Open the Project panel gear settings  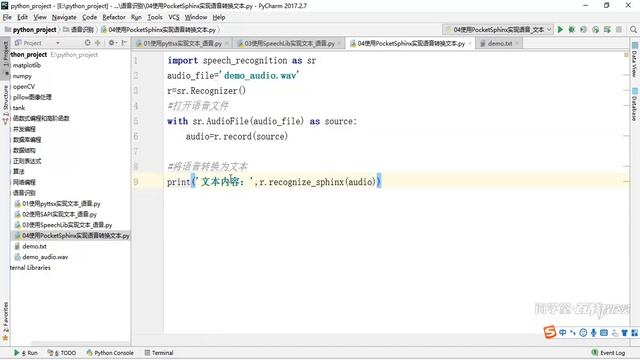point(112,42)
